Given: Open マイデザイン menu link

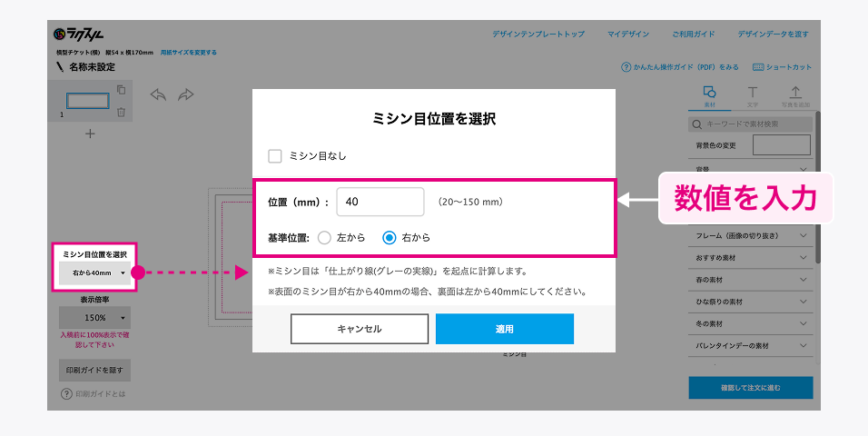Looking at the screenshot, I should [628, 35].
